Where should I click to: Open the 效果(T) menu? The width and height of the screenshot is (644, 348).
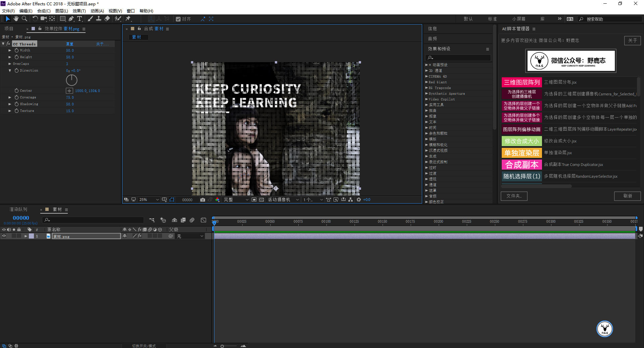point(79,11)
